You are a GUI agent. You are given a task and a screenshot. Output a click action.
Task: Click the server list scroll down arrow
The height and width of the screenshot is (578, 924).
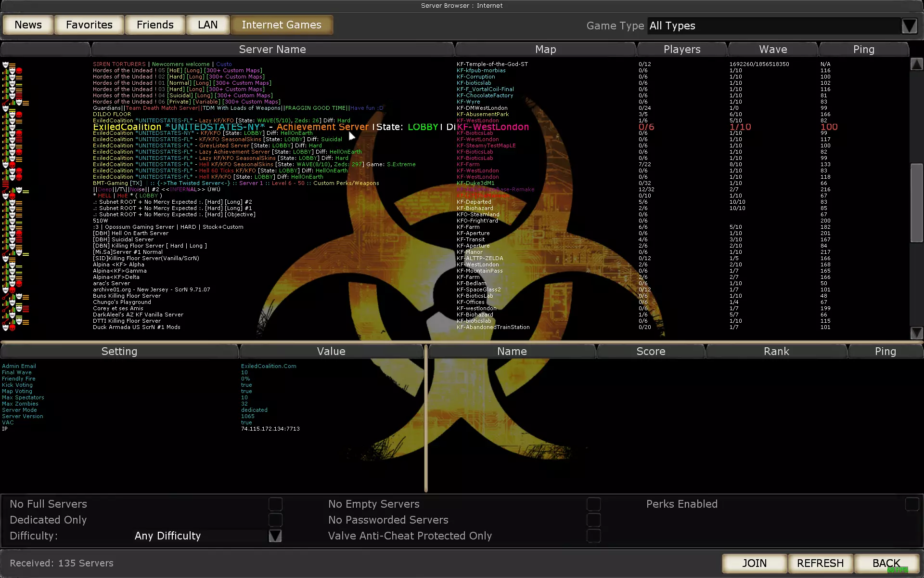tap(916, 333)
